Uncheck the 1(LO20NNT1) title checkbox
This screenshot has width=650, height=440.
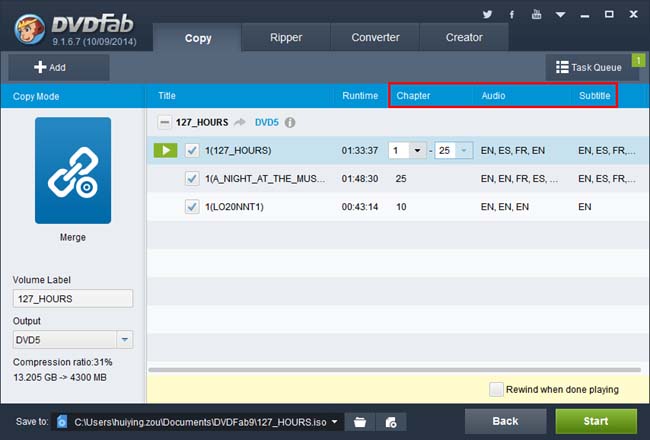point(192,207)
